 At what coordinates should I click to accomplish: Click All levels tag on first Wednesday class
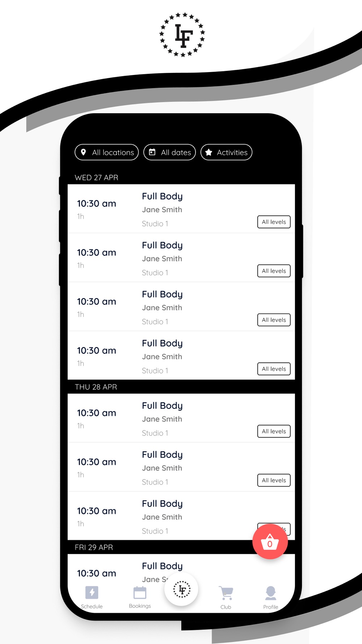274,222
